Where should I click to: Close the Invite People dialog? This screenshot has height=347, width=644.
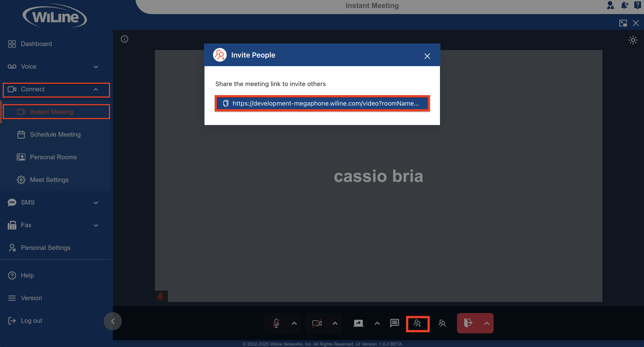[x=427, y=56]
